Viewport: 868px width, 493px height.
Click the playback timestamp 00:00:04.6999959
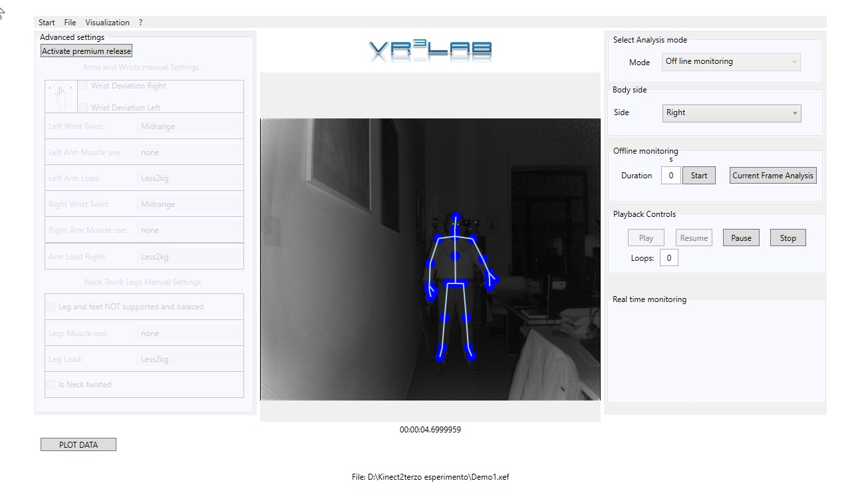[430, 430]
